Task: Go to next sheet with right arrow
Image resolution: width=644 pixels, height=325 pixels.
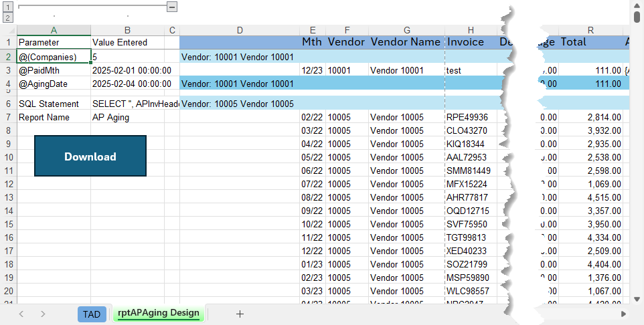Action: click(x=43, y=314)
